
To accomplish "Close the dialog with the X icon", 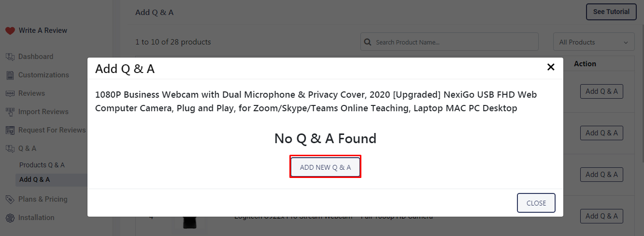I will point(551,67).
